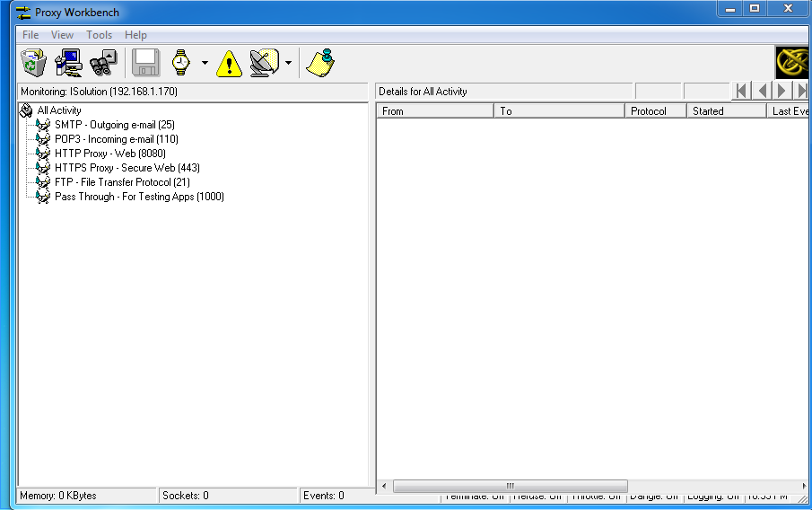
Task: Jump to first record navigation button
Action: [741, 92]
